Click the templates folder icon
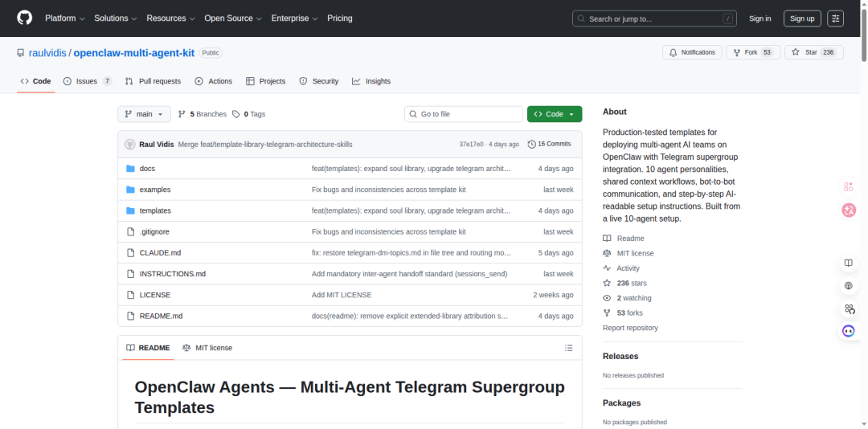The height and width of the screenshot is (429, 868). pyautogui.click(x=131, y=210)
